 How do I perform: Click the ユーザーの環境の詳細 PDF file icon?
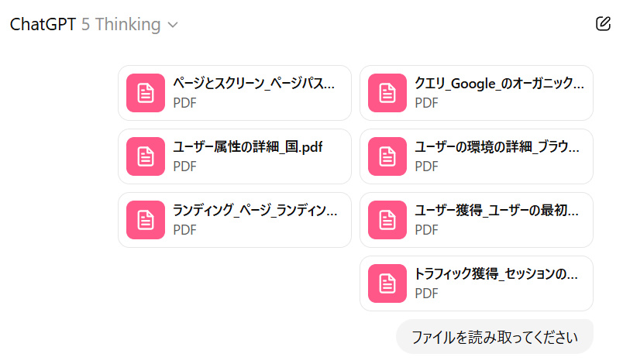(387, 156)
